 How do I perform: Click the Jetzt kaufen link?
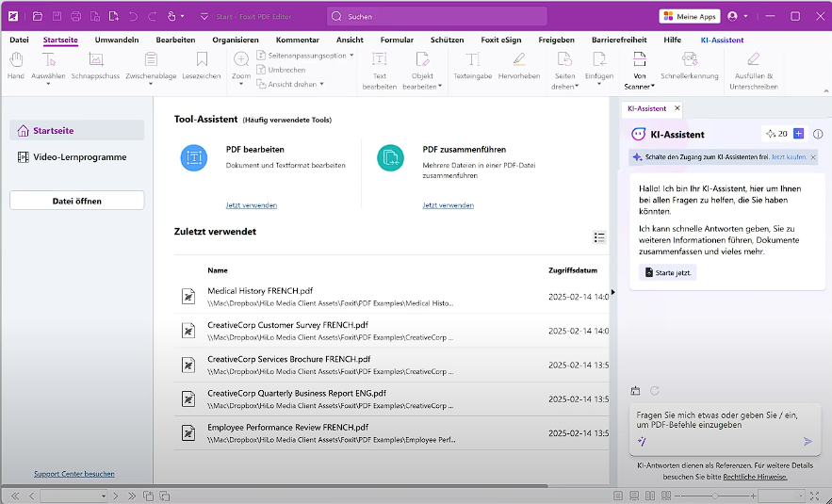[789, 157]
